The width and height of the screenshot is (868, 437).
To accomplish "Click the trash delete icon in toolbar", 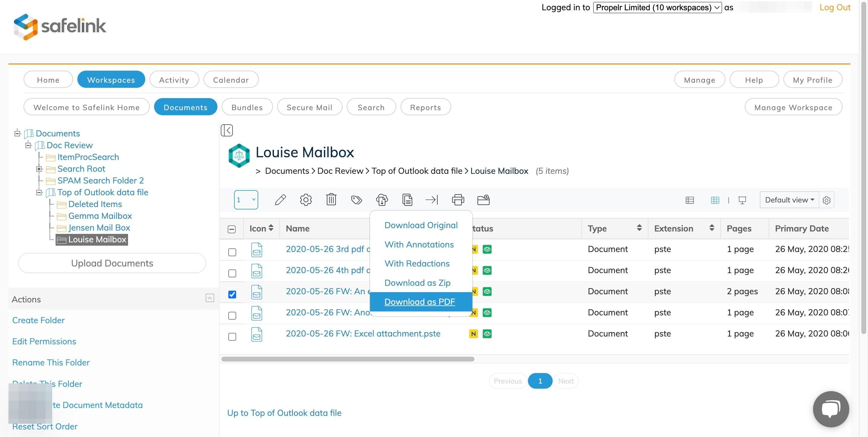I will pyautogui.click(x=331, y=200).
